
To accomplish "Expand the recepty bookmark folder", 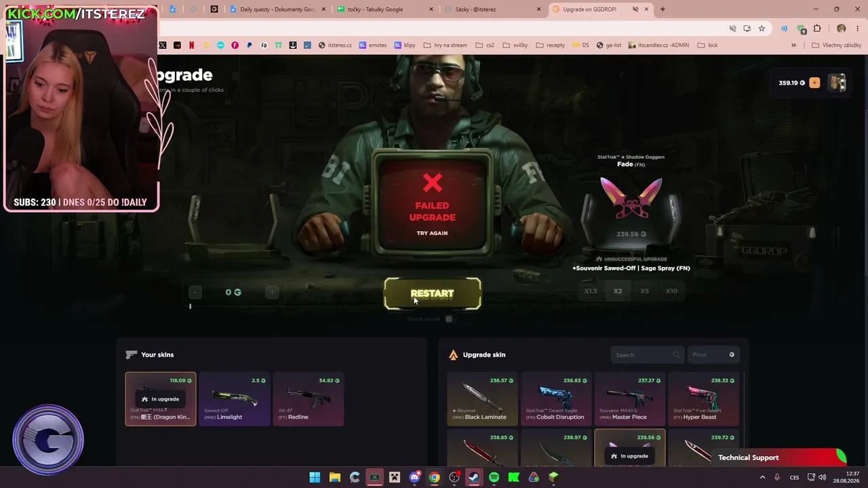I will [551, 45].
